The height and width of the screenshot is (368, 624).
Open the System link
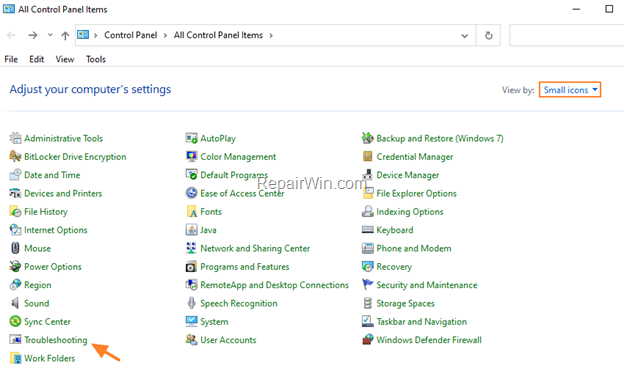[214, 321]
